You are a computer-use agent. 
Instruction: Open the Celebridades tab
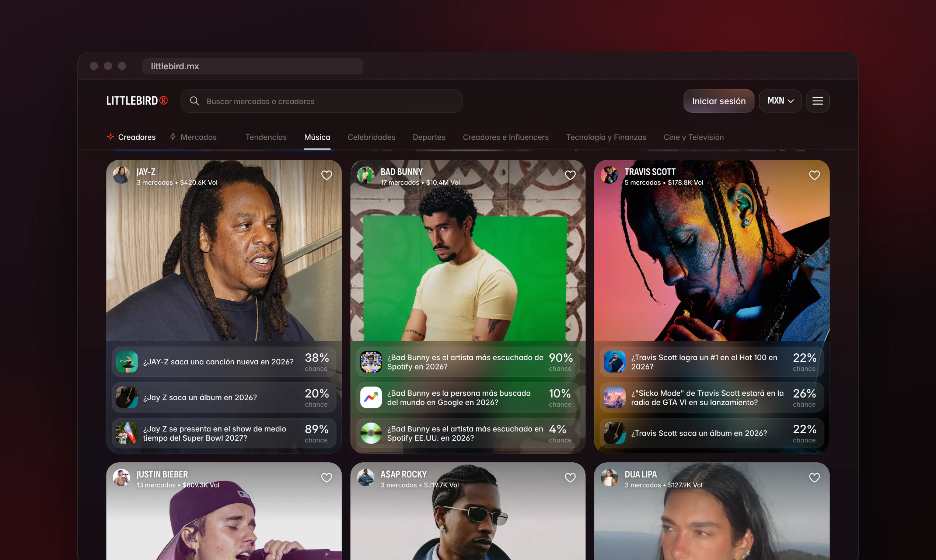point(371,137)
